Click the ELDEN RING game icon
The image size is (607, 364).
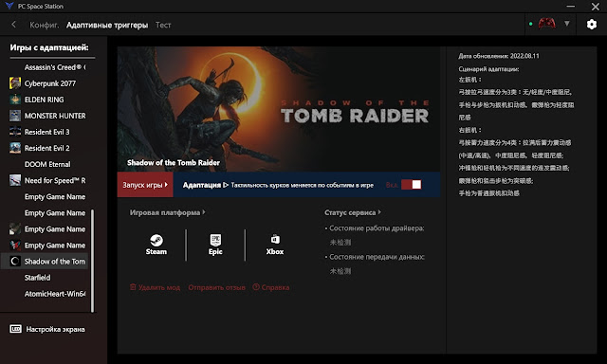coord(15,100)
